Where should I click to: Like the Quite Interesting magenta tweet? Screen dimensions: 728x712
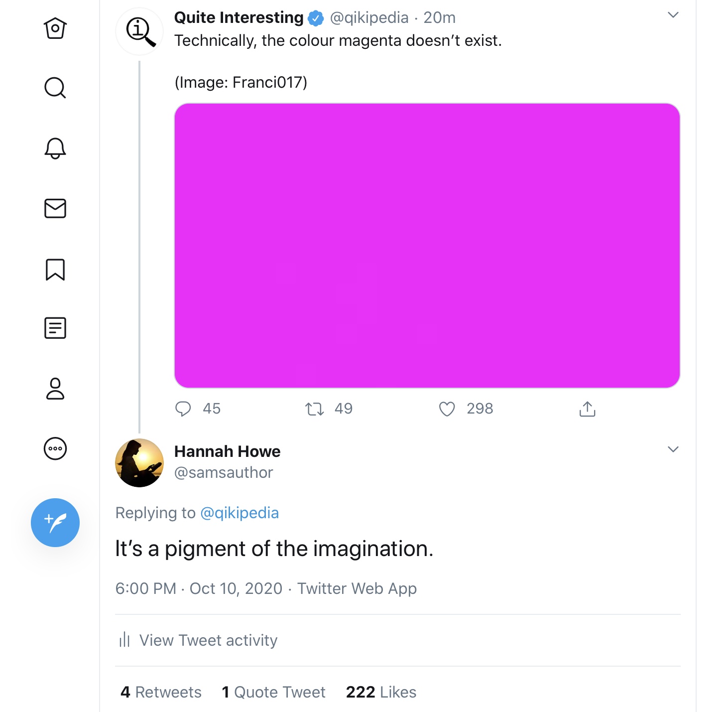click(x=447, y=409)
